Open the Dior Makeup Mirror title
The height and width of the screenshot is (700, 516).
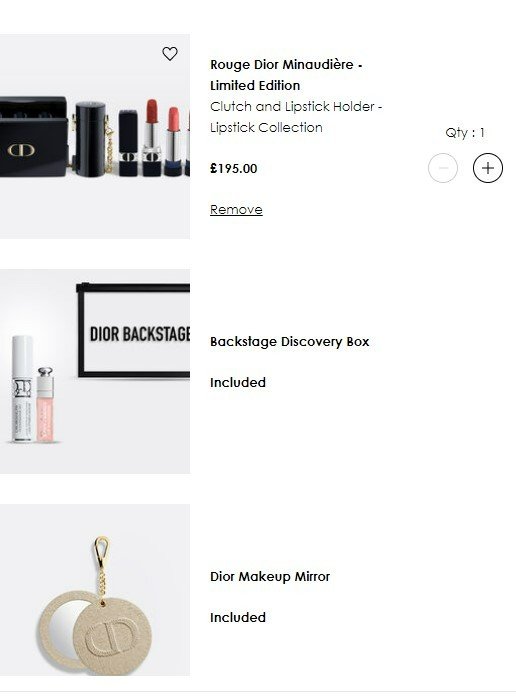[x=270, y=576]
